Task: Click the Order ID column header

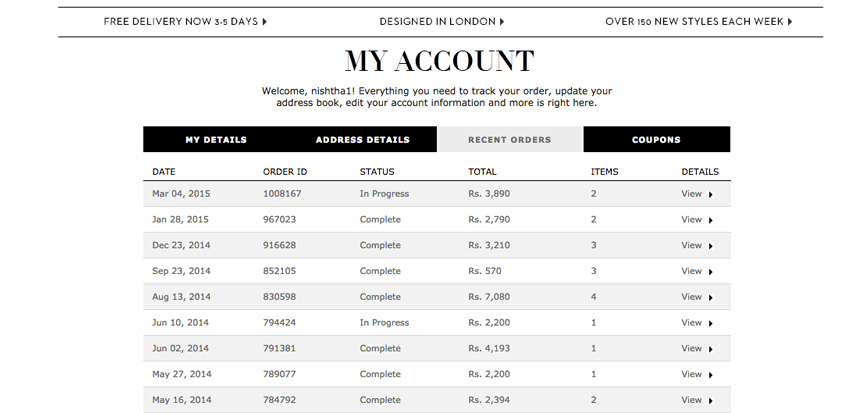Action: pos(285,172)
